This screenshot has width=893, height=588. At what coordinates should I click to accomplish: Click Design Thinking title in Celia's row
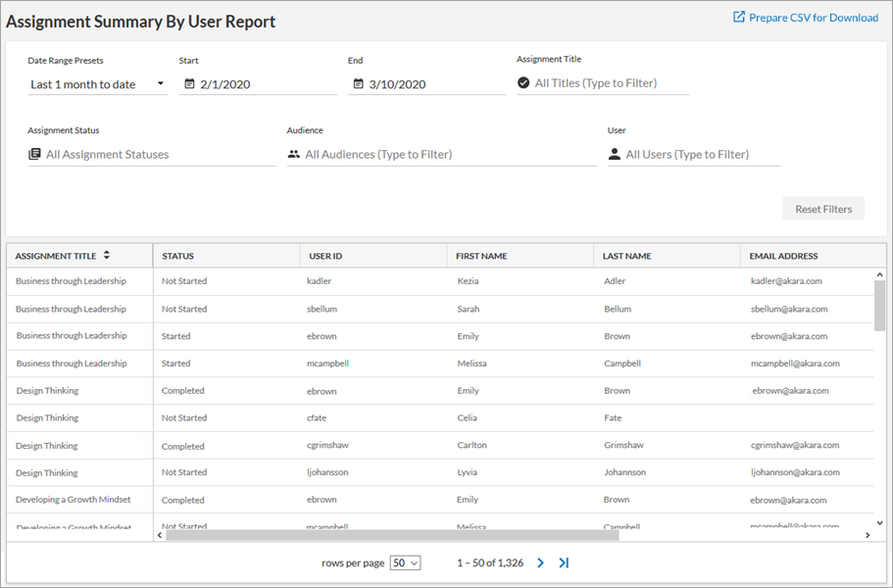click(x=47, y=417)
